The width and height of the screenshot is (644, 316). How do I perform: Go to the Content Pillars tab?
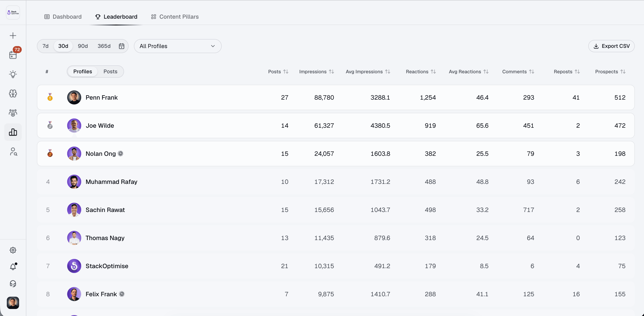click(175, 17)
